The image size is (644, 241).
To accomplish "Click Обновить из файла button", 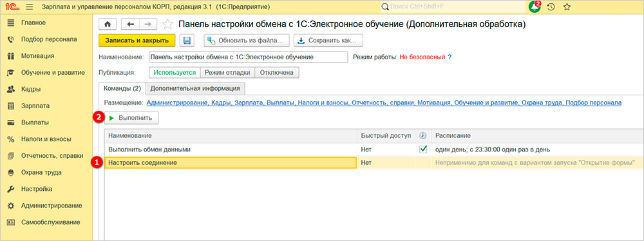I will [x=247, y=41].
